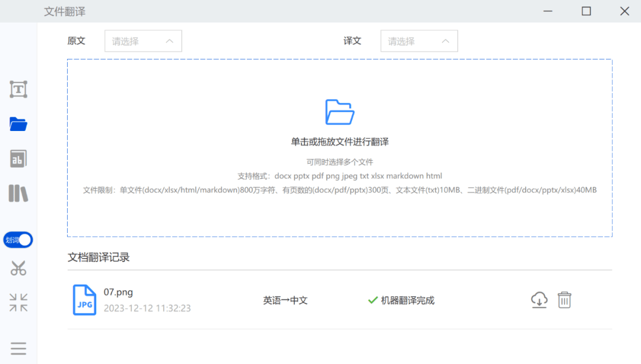Click the scissors screenshot translation icon
Viewport: 641px width, 364px height.
[18, 269]
